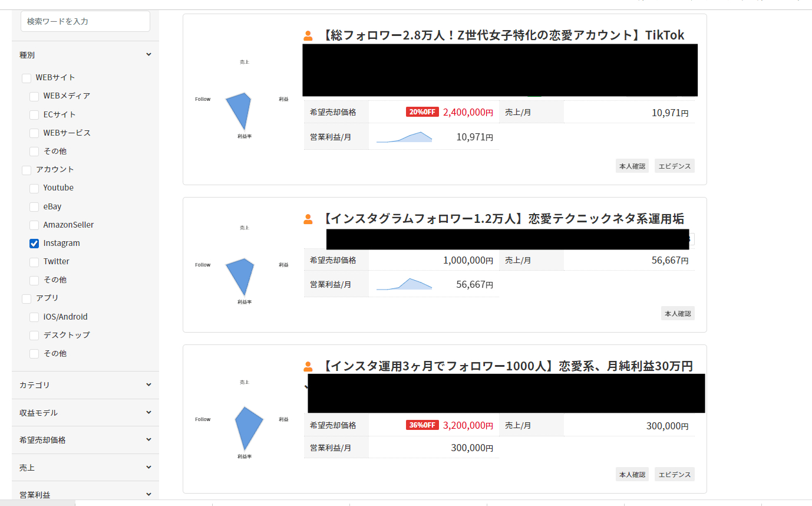Click the user icon beside the インスタ運用3ヶ月 listing
This screenshot has width=812, height=506.
(308, 367)
